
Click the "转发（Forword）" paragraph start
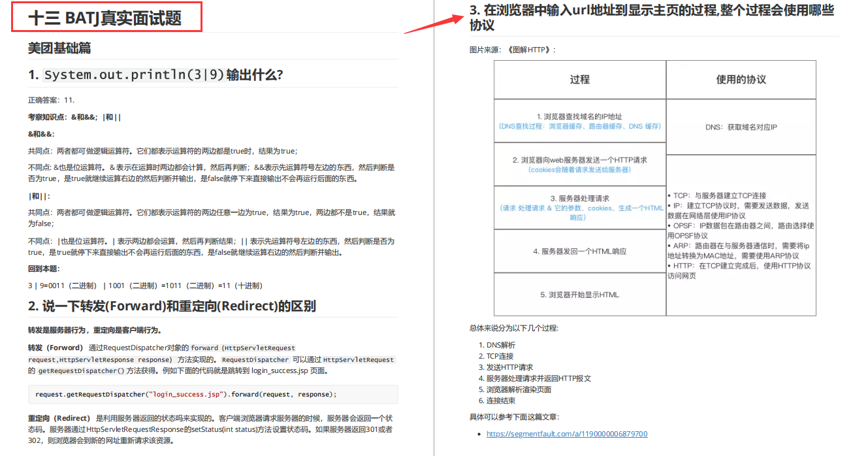[x=56, y=348]
